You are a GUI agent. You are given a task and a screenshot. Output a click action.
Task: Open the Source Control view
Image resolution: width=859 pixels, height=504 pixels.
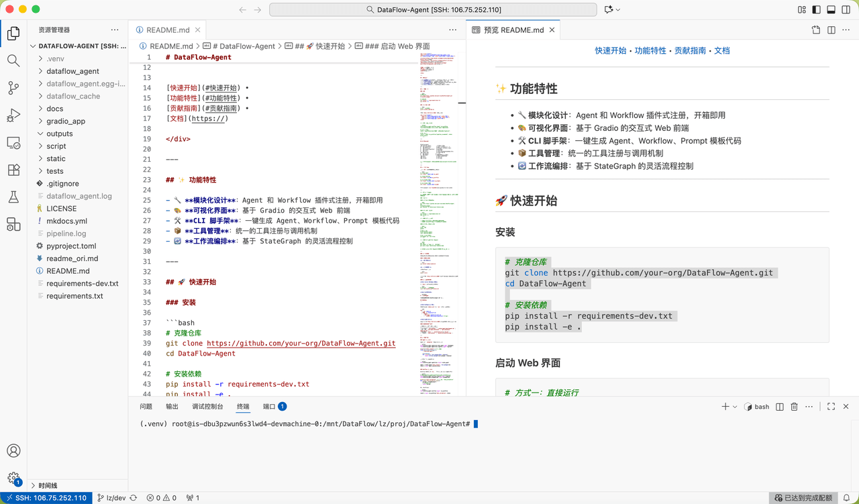(13, 88)
